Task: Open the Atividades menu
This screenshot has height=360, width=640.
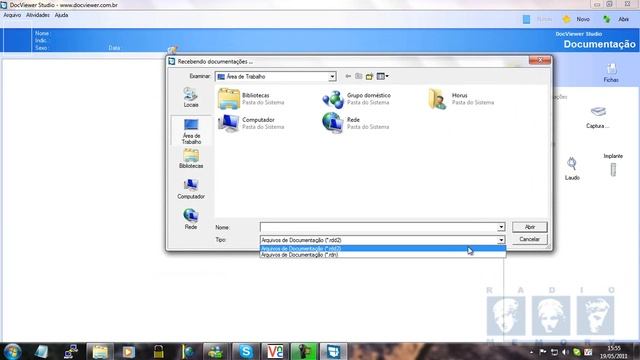Action: (x=38, y=15)
